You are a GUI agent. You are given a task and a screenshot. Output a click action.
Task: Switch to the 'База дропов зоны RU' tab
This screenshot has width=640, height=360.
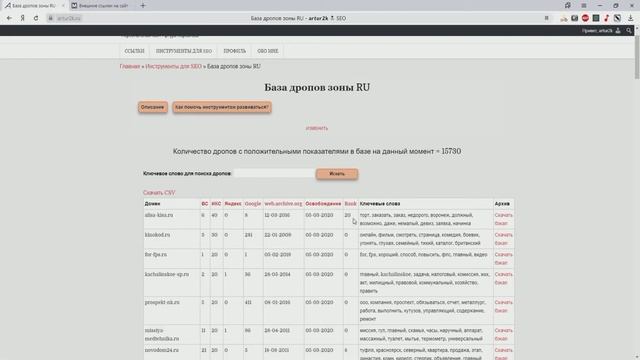33,6
